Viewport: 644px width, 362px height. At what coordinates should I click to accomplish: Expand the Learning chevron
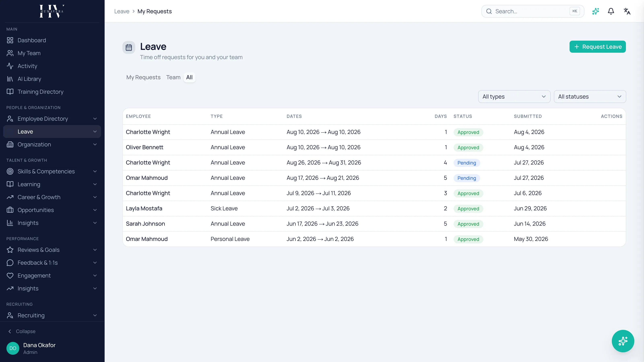tap(95, 184)
